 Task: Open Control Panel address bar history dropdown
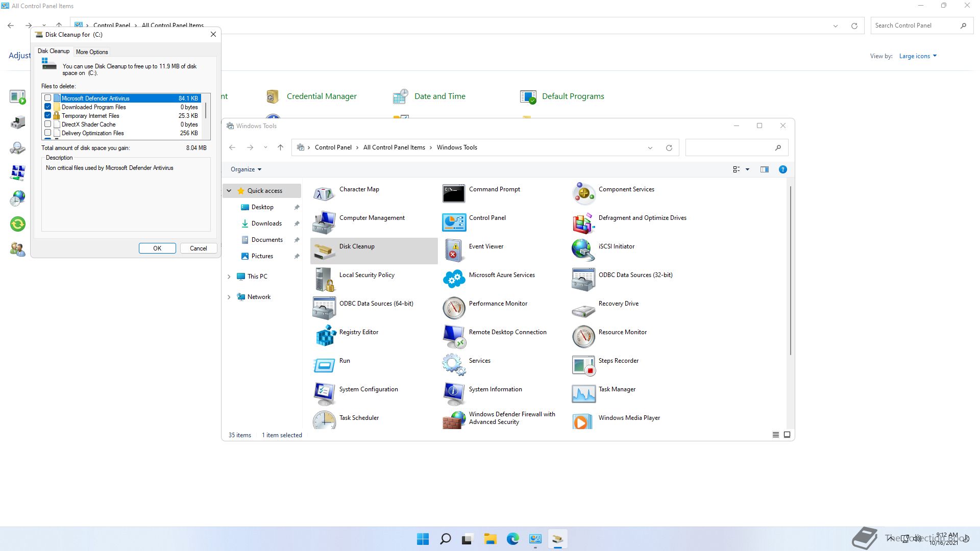[x=836, y=26]
